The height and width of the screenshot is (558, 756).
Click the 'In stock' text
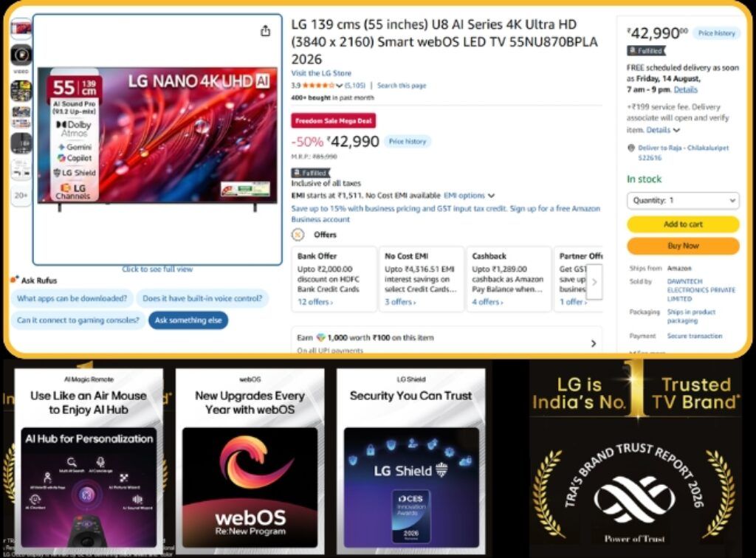[644, 179]
